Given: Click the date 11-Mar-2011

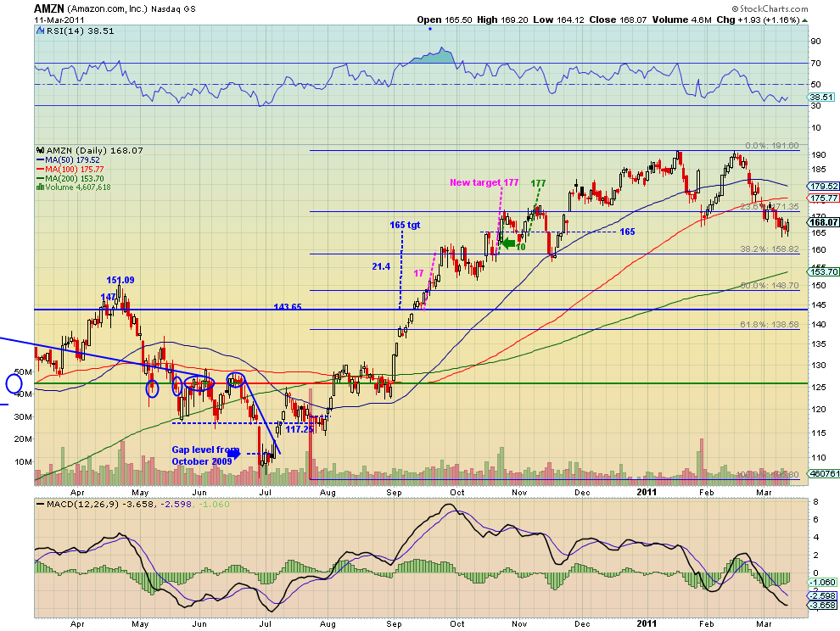Looking at the screenshot, I should (59, 20).
